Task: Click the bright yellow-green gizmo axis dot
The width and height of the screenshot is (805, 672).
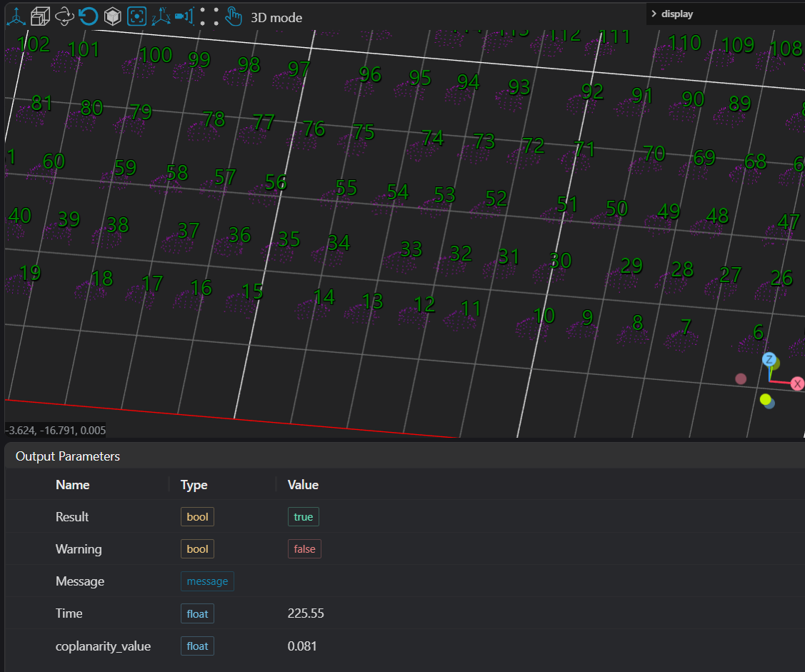Action: pyautogui.click(x=765, y=399)
